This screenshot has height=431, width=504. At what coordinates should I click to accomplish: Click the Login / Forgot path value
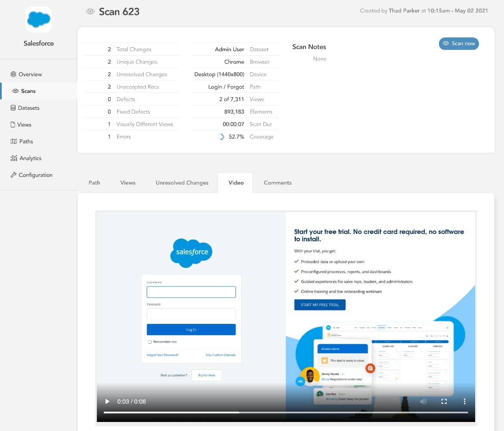click(x=226, y=87)
